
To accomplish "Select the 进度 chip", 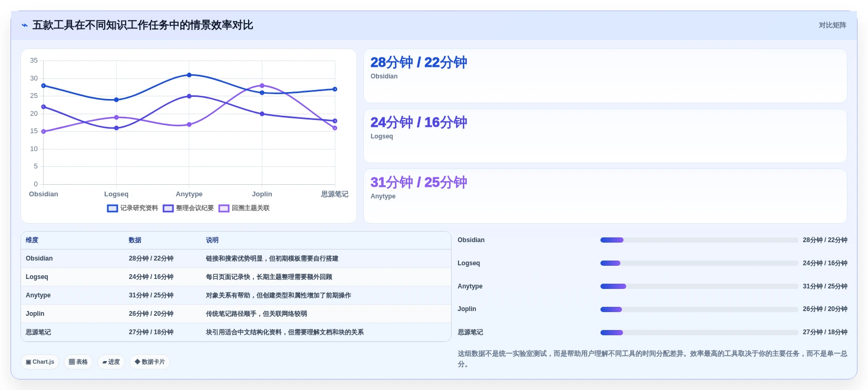I will (111, 362).
